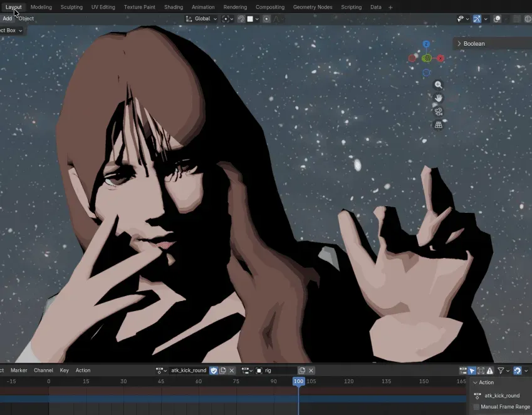
Task: Toggle only show errors warning icon
Action: tap(490, 371)
